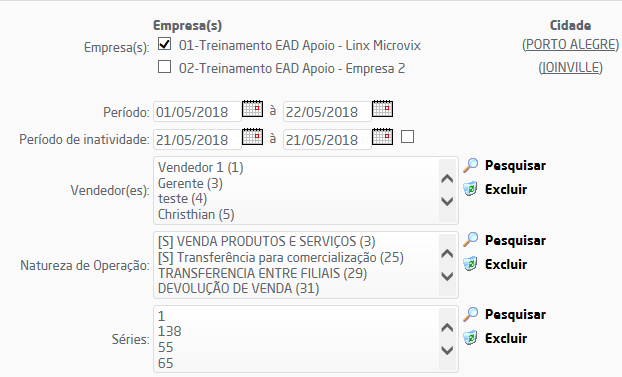Check 02-Treinamento EAD Apoio - Empresa 2
Image resolution: width=622 pixels, height=377 pixels.
(164, 67)
